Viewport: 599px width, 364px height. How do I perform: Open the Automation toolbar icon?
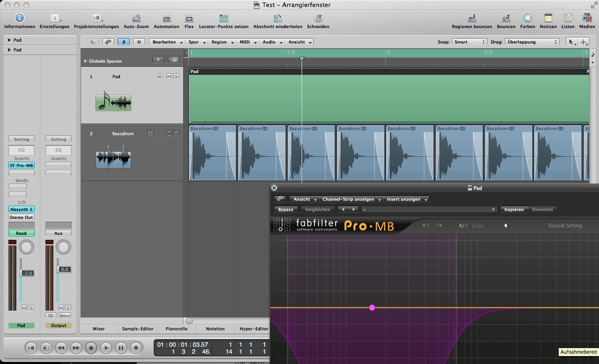pos(166,18)
